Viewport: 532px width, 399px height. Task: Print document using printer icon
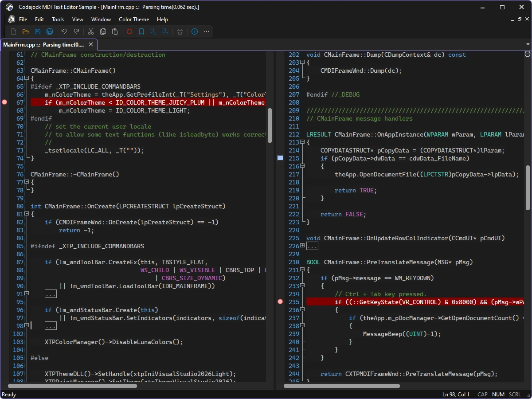[x=180, y=31]
